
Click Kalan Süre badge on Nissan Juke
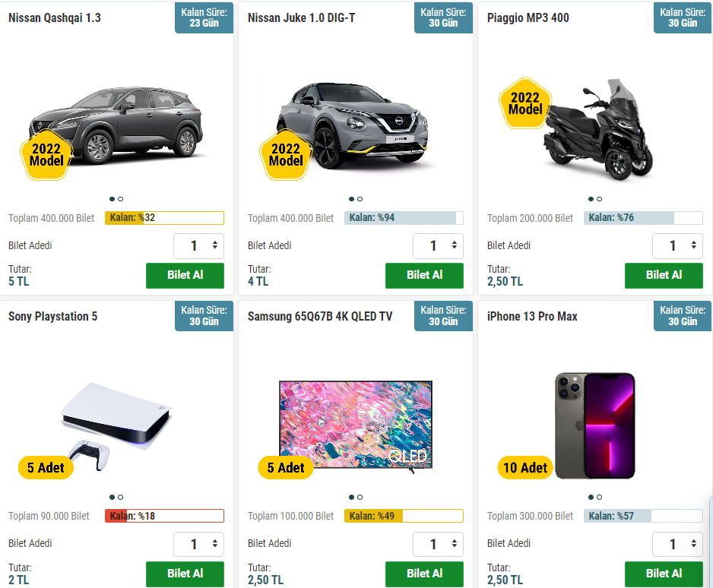pos(443,17)
